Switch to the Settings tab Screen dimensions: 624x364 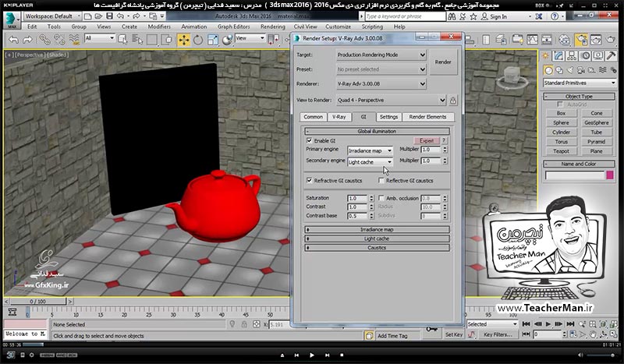pos(388,117)
